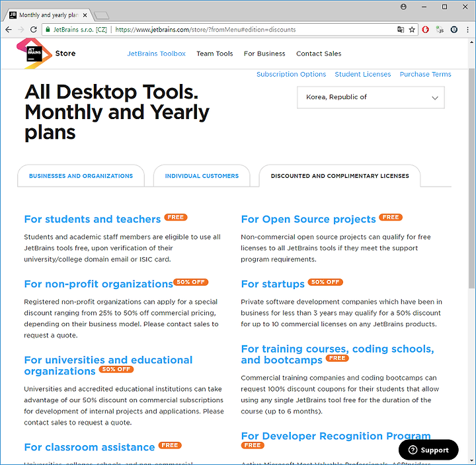Switch to Individual Customers tab
Screen dimensions: 476x465
[x=202, y=176]
